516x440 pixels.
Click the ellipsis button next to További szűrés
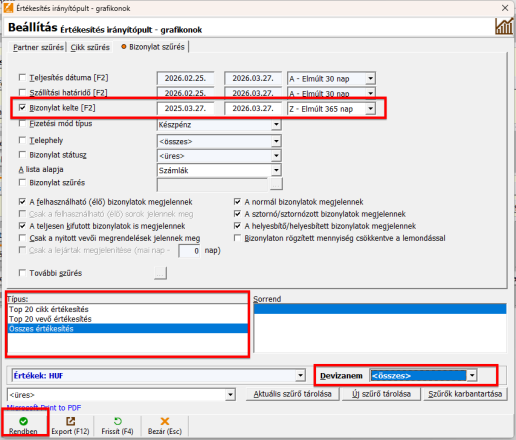click(160, 273)
